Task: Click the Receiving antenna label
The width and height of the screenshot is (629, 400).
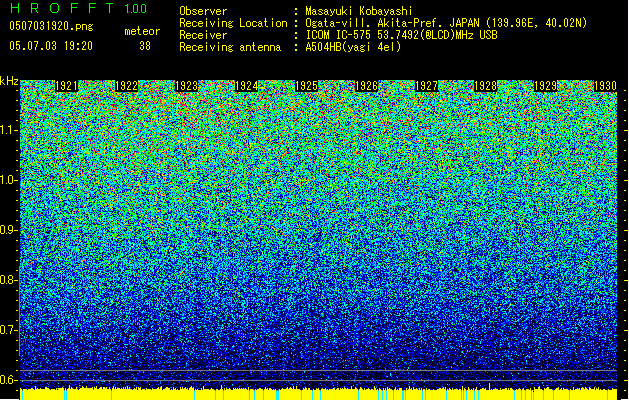Action: click(x=230, y=47)
